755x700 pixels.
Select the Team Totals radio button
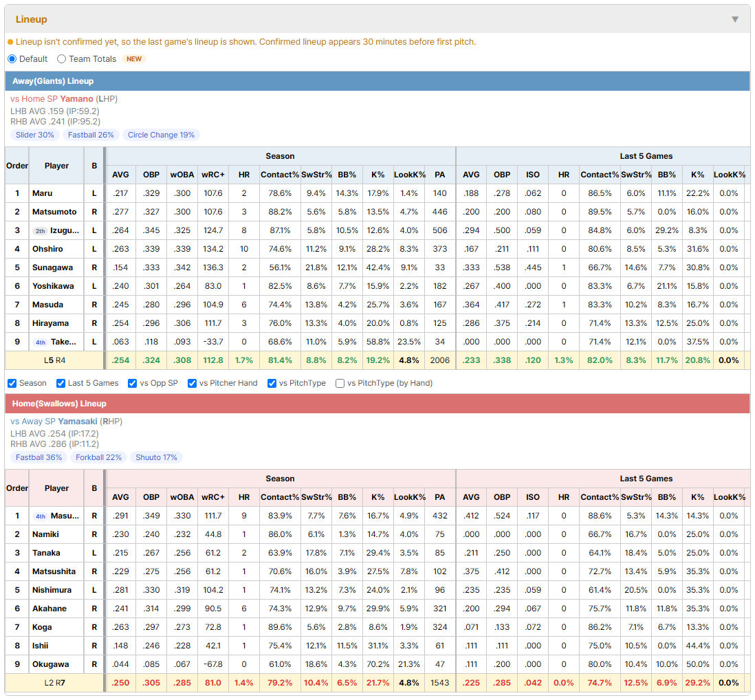[61, 58]
